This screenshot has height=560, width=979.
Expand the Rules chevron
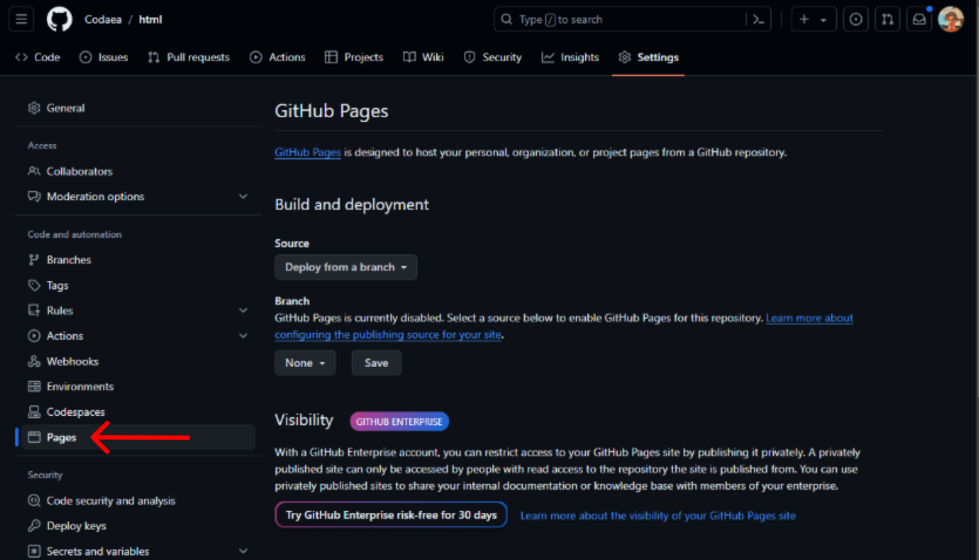click(243, 311)
